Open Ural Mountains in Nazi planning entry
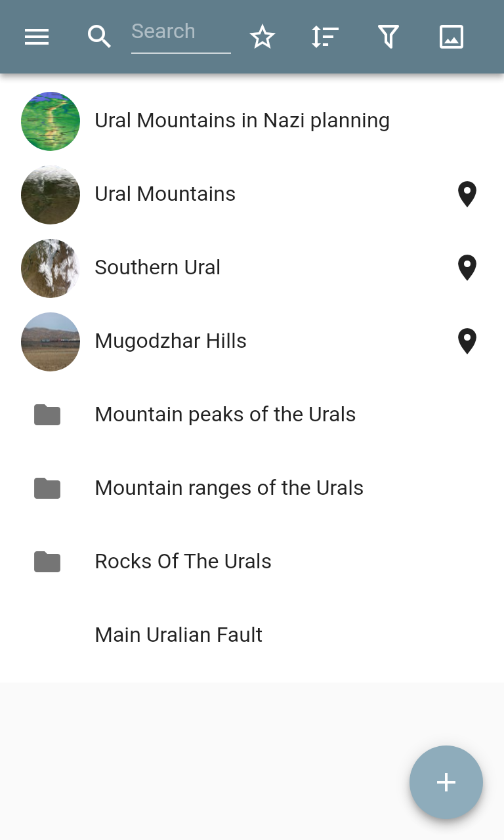 (242, 121)
